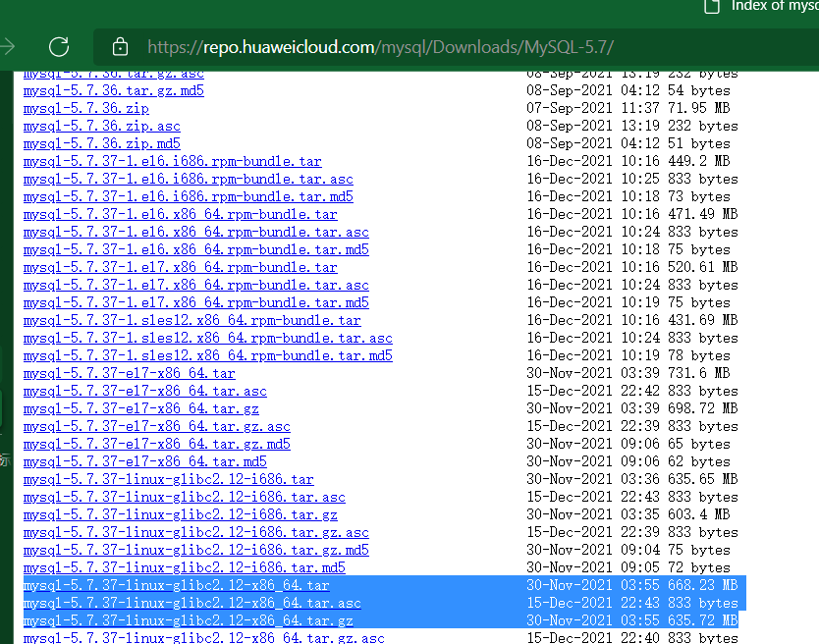Open mysql-5.7.37-1.el6.x86_64.rpm-bundle.tar.asc link
The height and width of the screenshot is (644, 819).
[x=195, y=232]
